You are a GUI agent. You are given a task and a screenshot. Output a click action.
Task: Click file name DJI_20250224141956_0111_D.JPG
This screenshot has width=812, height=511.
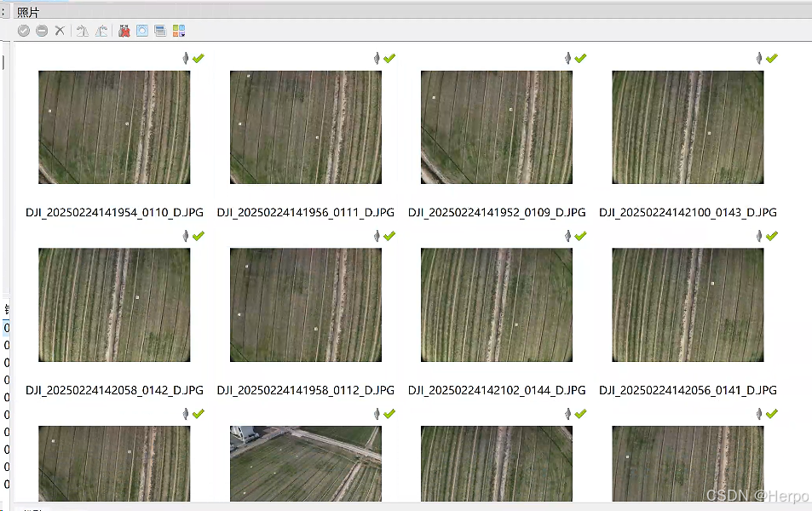(x=306, y=212)
